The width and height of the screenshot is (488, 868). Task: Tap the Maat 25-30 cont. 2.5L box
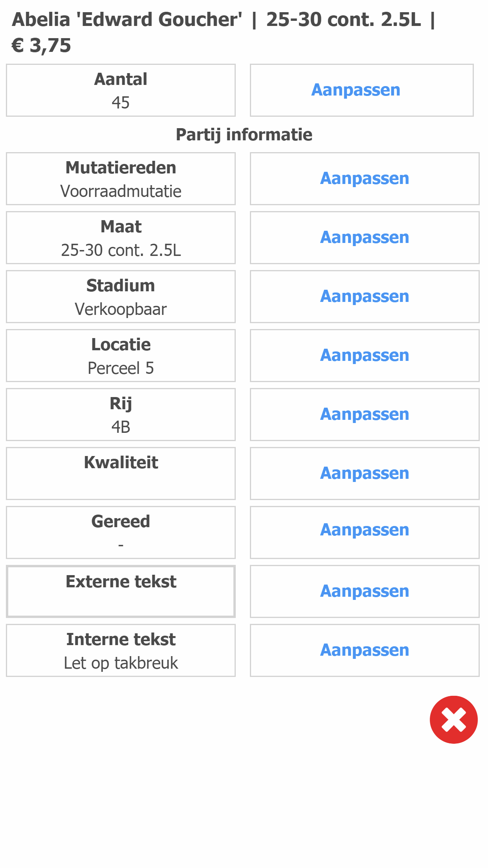[121, 237]
